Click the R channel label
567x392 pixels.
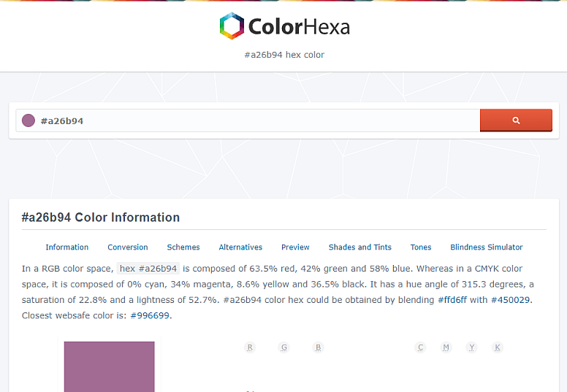click(250, 347)
